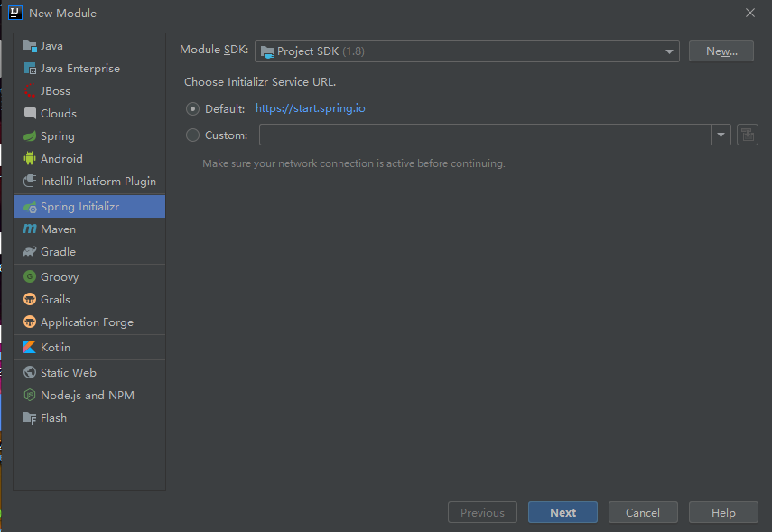Select the Clouds list entry

(x=89, y=113)
